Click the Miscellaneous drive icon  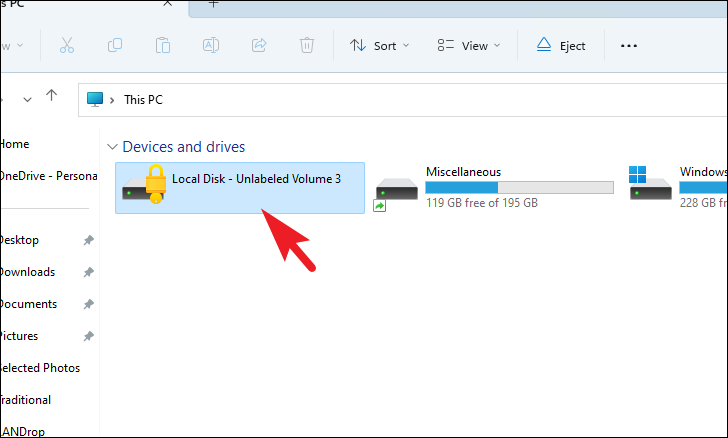coord(396,190)
